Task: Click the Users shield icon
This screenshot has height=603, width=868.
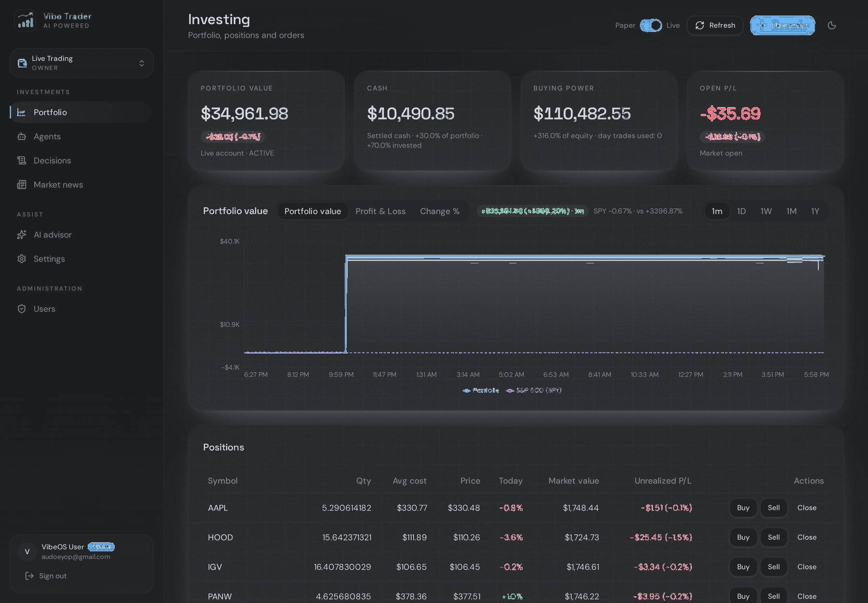Action: pyautogui.click(x=22, y=309)
